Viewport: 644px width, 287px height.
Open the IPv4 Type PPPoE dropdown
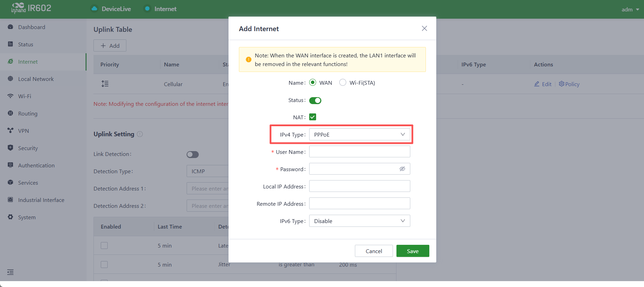coord(359,135)
